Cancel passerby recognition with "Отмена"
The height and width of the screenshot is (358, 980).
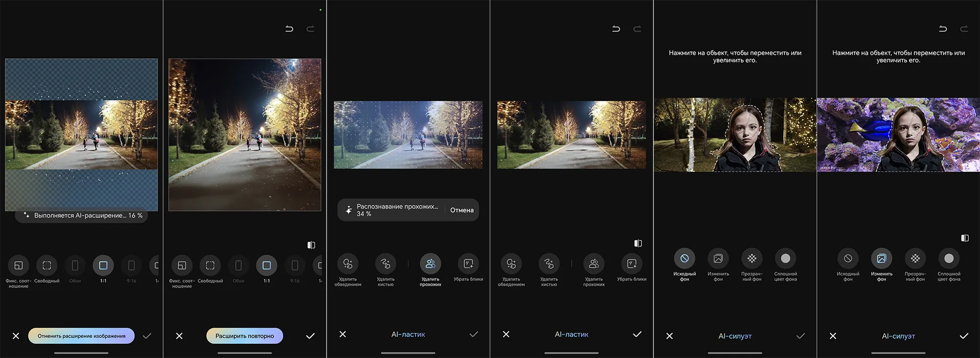(462, 210)
